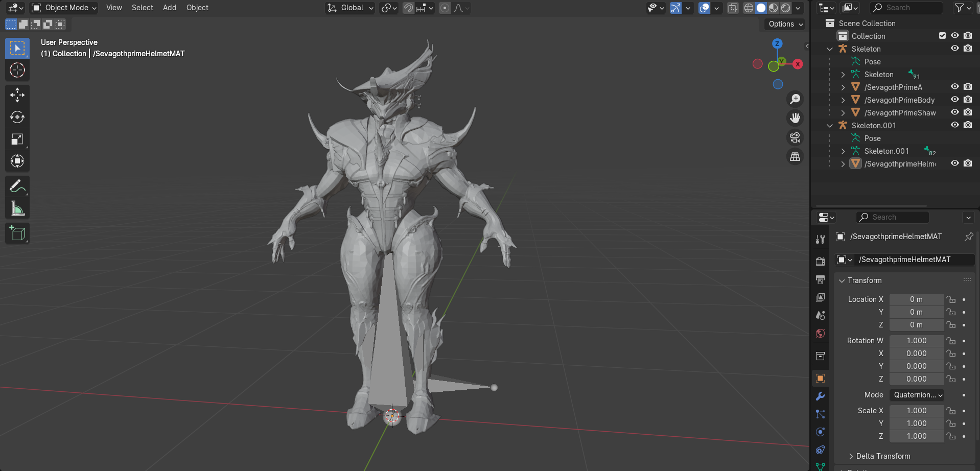Open the Select menu

(x=143, y=8)
